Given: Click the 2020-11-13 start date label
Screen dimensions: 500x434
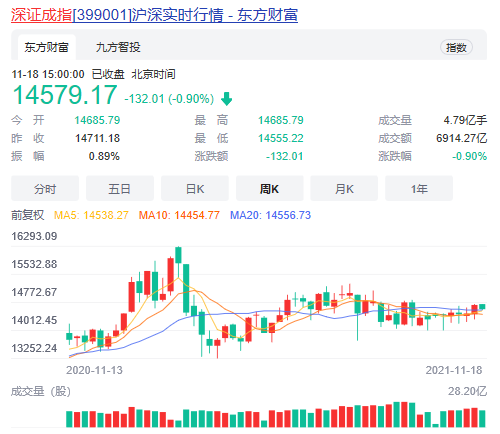Looking at the screenshot, I should (94, 370).
